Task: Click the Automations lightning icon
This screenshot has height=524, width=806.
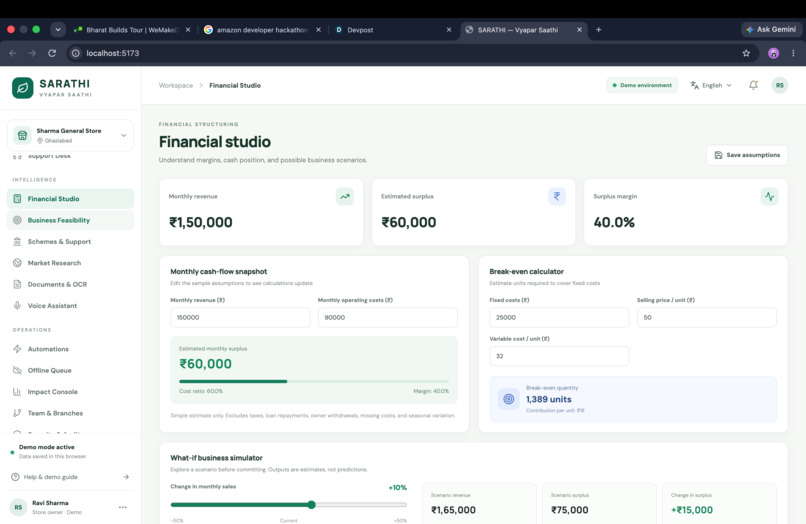Action: pyautogui.click(x=17, y=349)
